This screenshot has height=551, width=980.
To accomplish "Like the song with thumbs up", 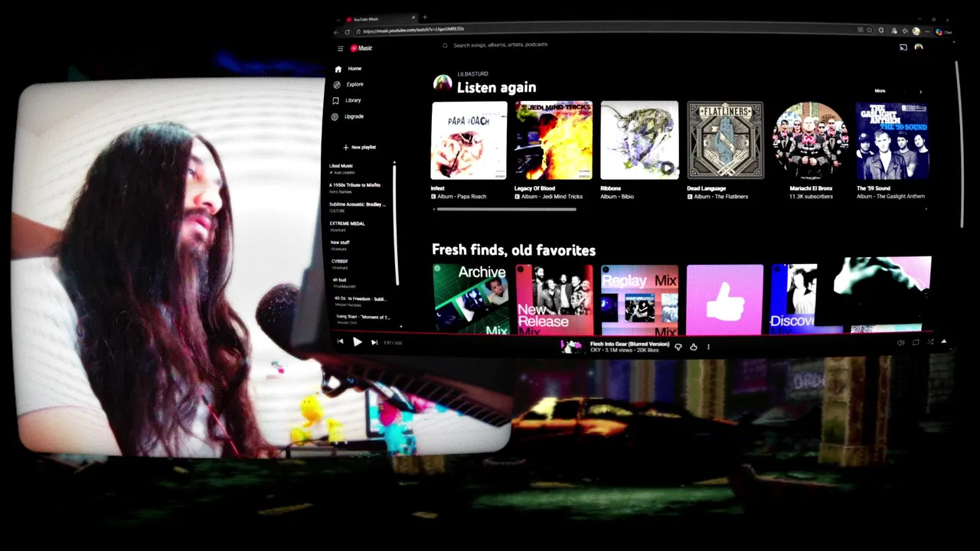I will pos(694,347).
